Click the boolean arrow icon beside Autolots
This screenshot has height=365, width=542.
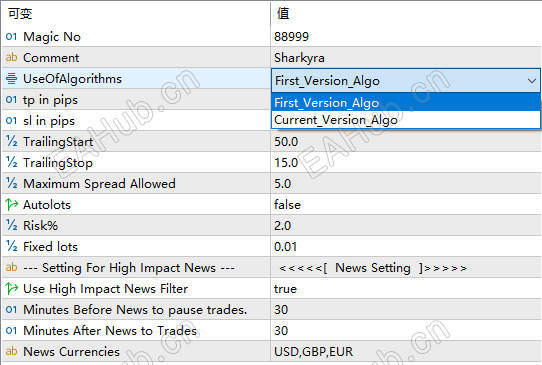(x=12, y=205)
